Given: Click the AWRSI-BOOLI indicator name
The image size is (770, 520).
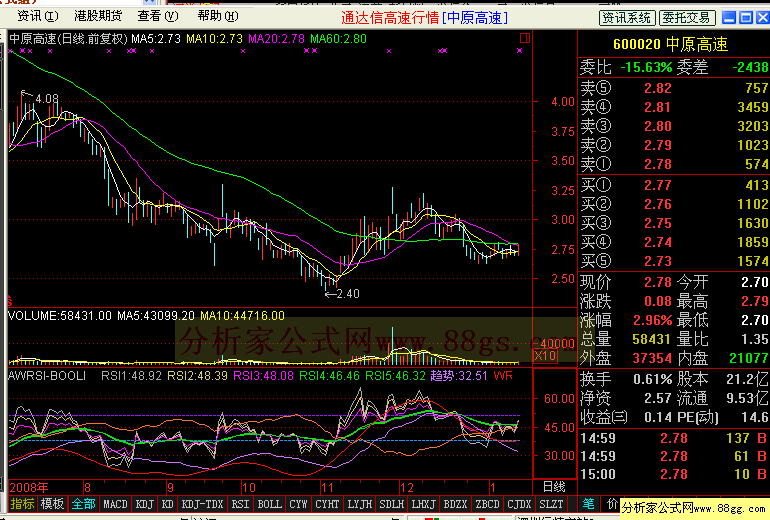Looking at the screenshot, I should pos(47,376).
